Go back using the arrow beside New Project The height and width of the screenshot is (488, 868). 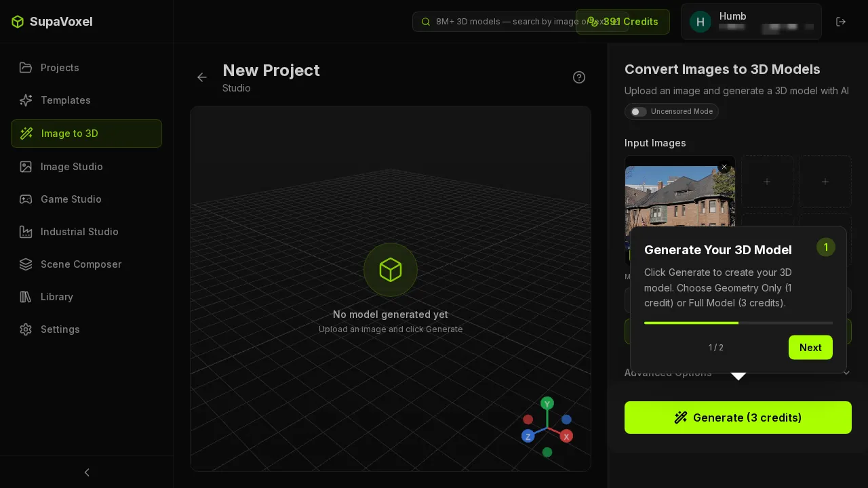point(202,77)
